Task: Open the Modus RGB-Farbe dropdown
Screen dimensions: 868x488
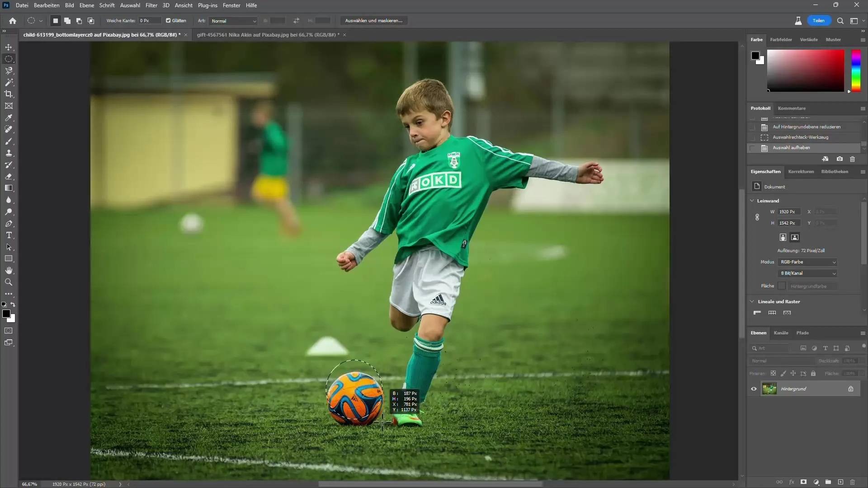Action: 808,262
